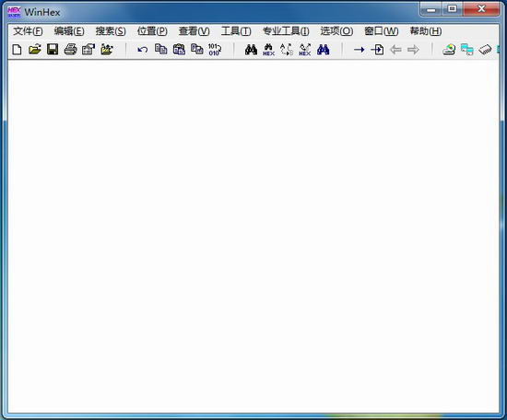Open the 搜索(S) menu
Screen dimensions: 507x420
point(111,31)
